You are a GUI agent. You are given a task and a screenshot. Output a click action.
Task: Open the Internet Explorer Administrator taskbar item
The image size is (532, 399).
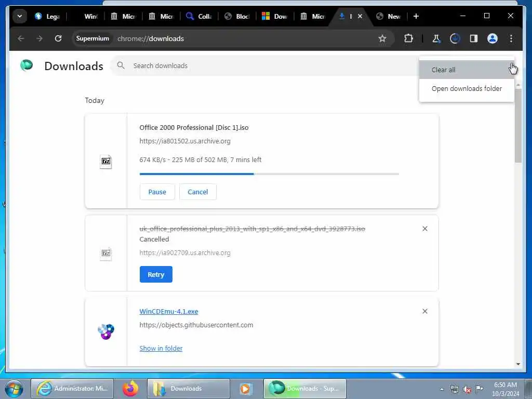[x=72, y=389]
